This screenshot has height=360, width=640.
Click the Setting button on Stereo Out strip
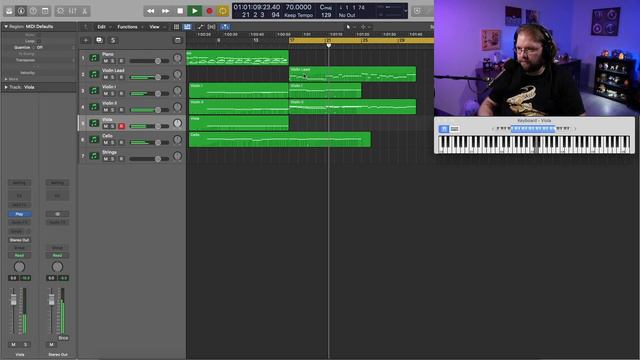tap(57, 183)
